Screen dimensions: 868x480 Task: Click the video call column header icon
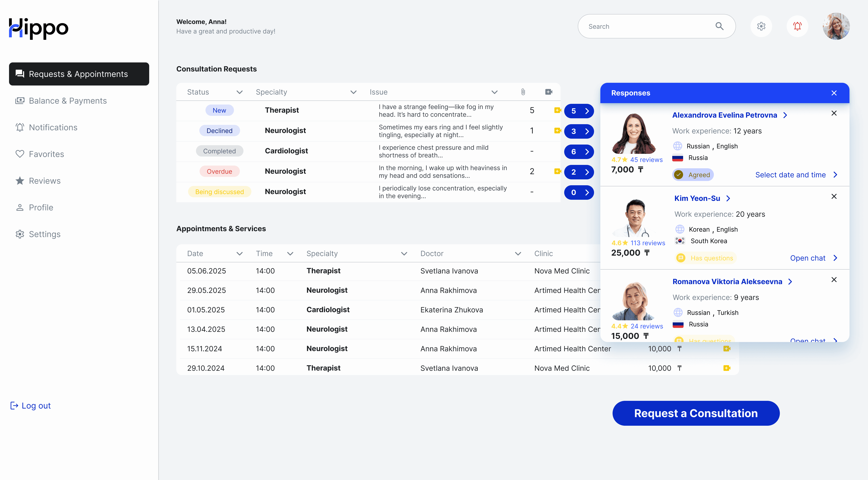pyautogui.click(x=549, y=92)
